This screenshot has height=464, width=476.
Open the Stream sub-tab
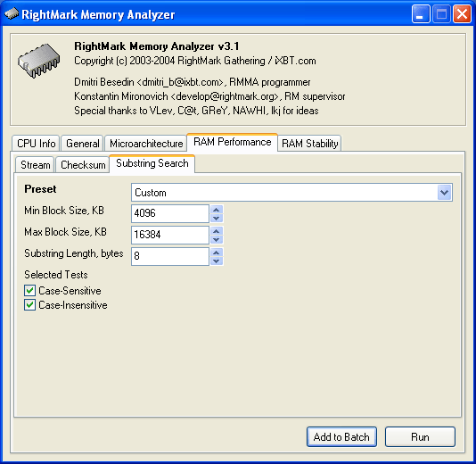(36, 165)
